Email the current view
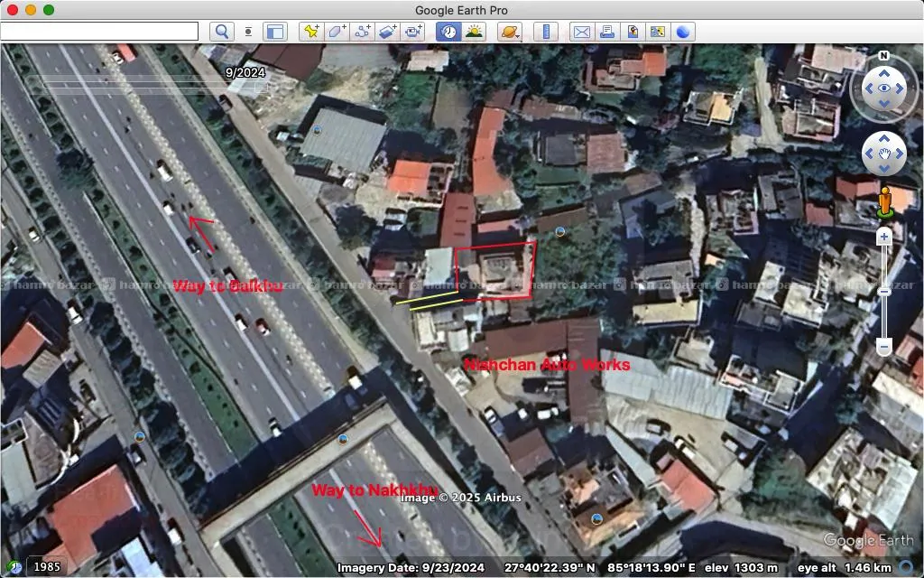Screen dimensions: 924x578 click(x=579, y=31)
